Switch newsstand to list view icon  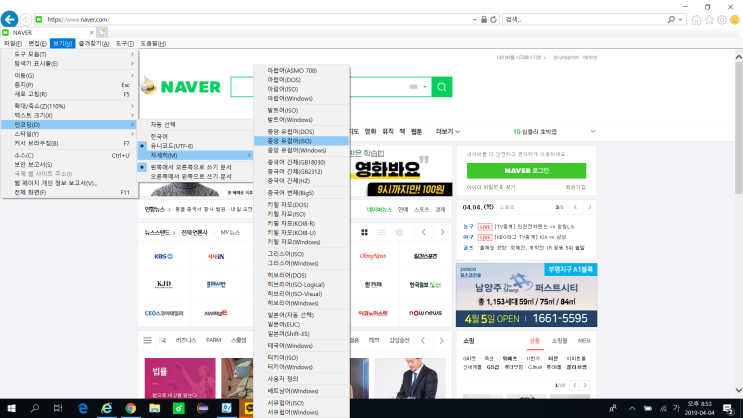381,232
